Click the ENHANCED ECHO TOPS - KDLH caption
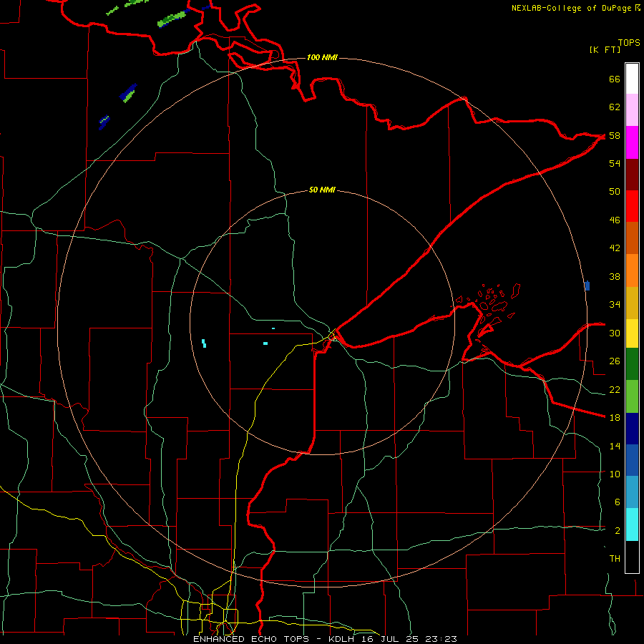This screenshot has width=644, height=644. (x=325, y=639)
